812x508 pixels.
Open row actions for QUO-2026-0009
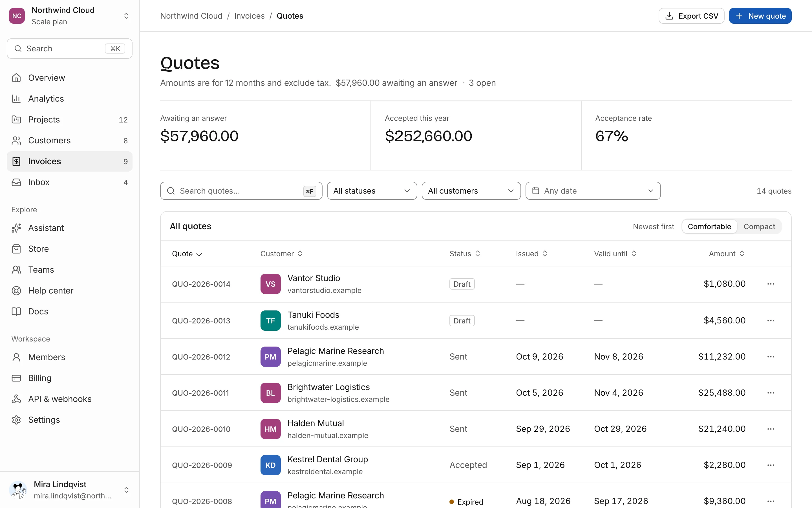click(x=771, y=465)
